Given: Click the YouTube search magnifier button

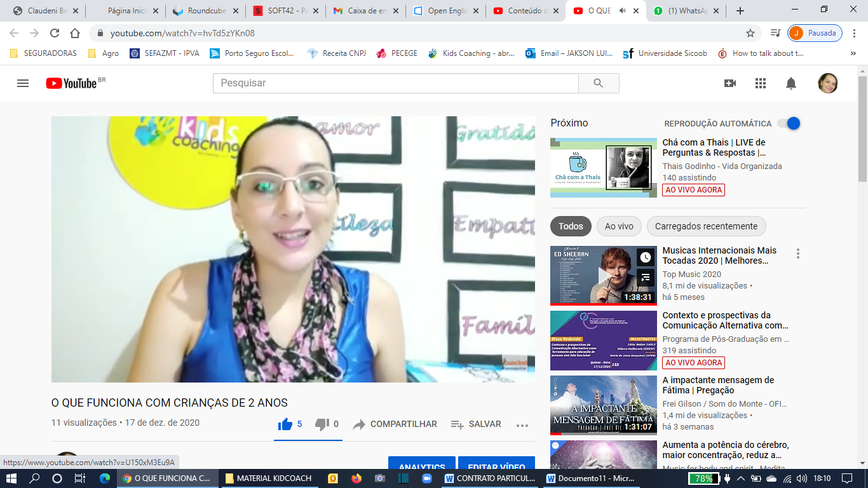Looking at the screenshot, I should point(598,83).
